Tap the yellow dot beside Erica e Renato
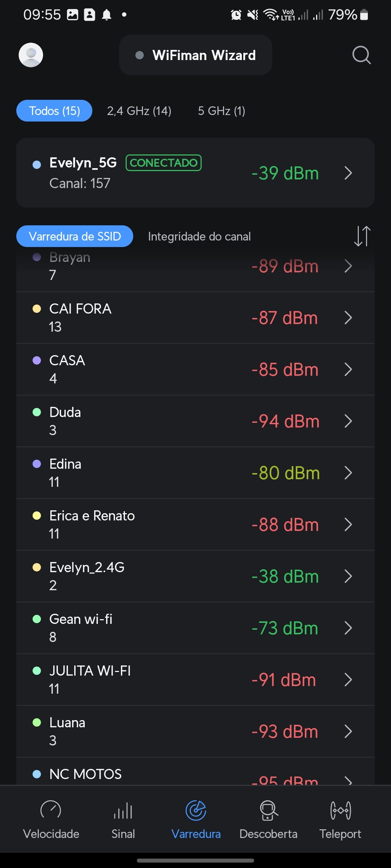Viewport: 391px width, 868px height. [37, 516]
